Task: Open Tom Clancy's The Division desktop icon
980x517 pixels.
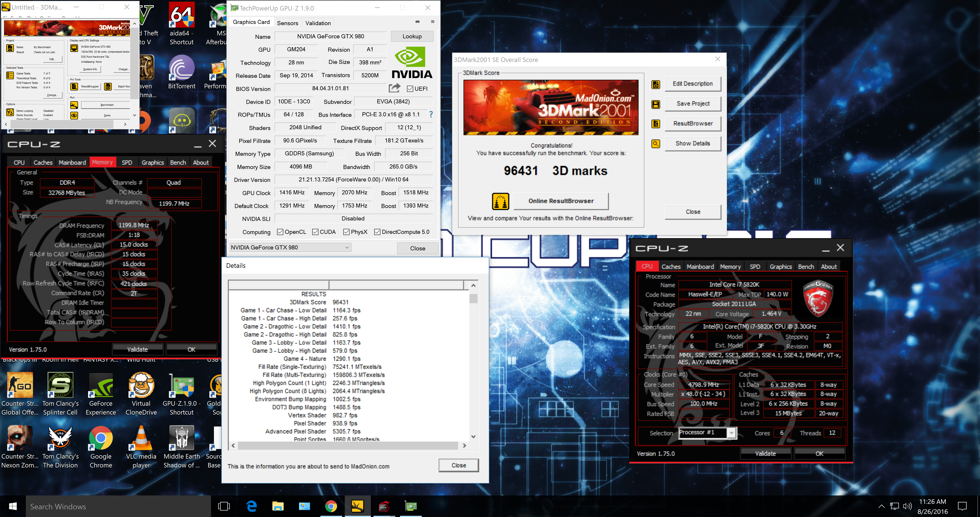Action: [x=60, y=447]
